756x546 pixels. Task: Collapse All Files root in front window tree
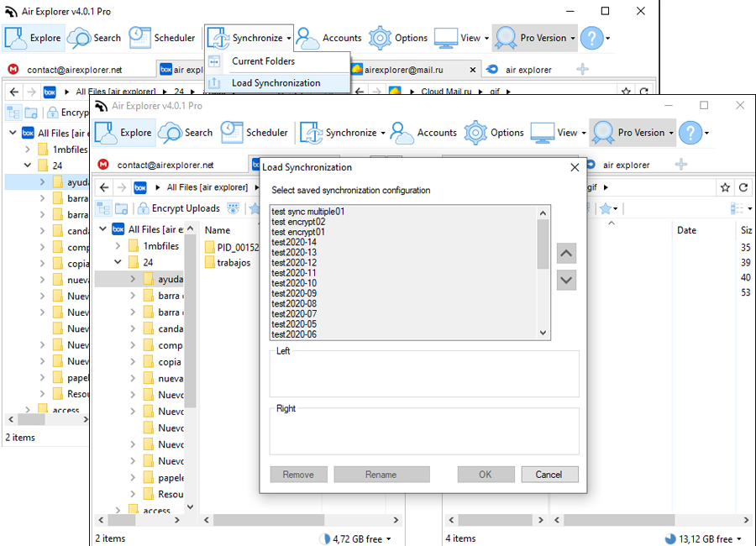[102, 228]
